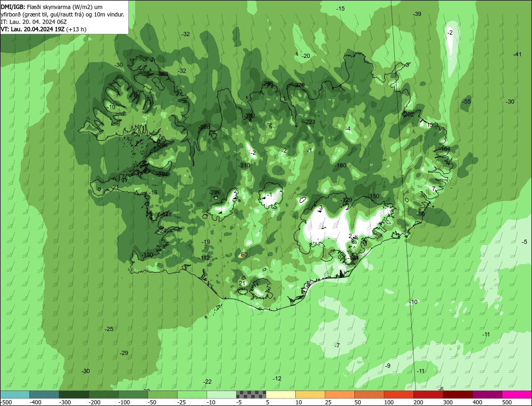The width and height of the screenshot is (532, 406).
Task: Click the '-200' legend label
Action: (94, 402)
